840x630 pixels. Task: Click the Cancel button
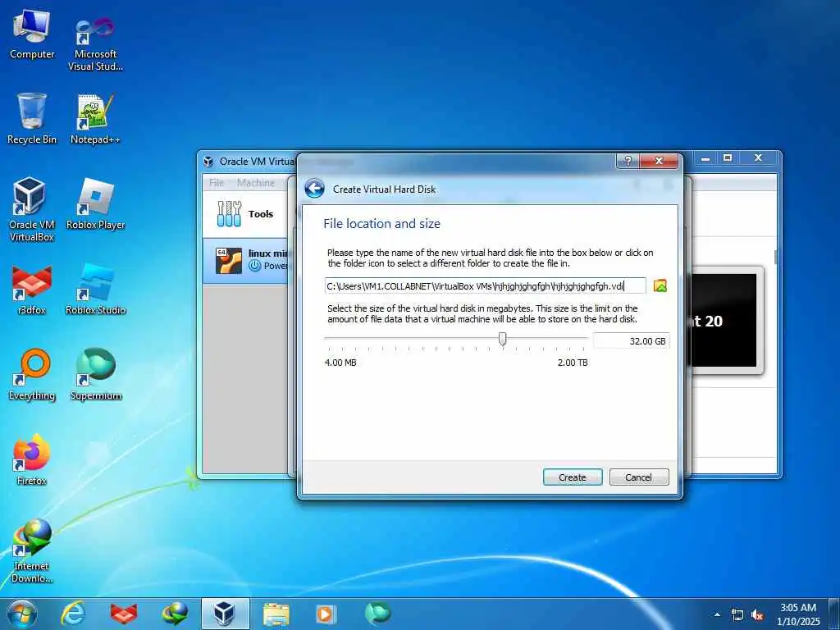pyautogui.click(x=638, y=477)
